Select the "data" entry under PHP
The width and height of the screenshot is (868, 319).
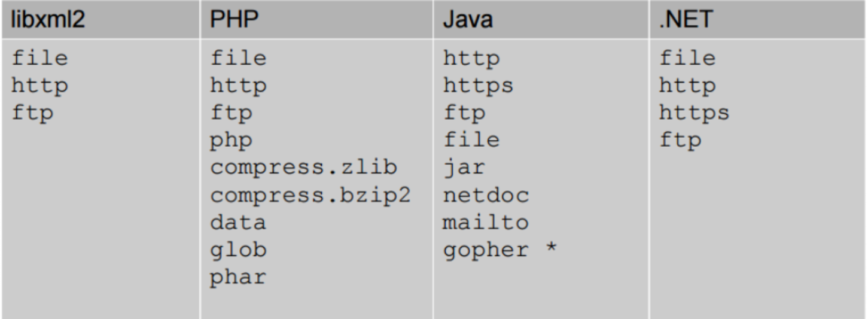click(238, 223)
